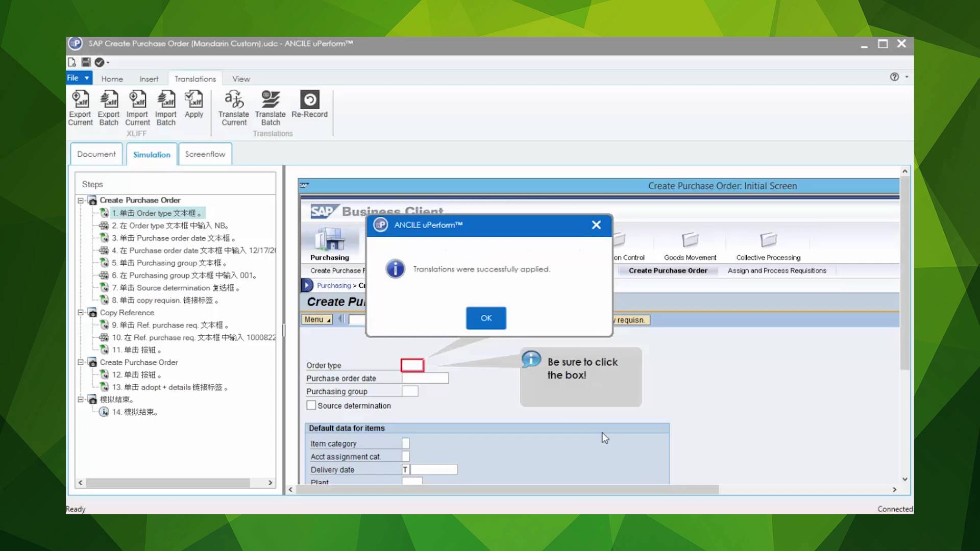Click the info icon in the callout bubble
The height and width of the screenshot is (551, 980).
(531, 359)
